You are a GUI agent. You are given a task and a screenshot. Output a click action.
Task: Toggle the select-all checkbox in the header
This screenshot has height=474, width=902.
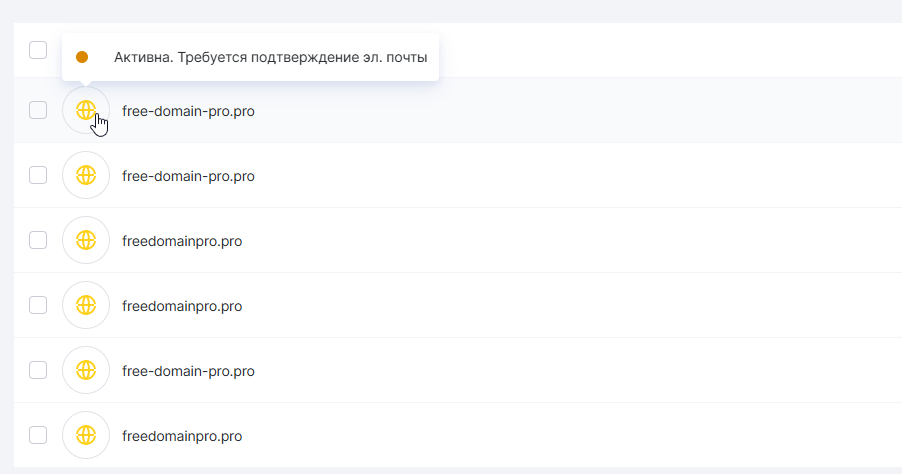[x=38, y=50]
